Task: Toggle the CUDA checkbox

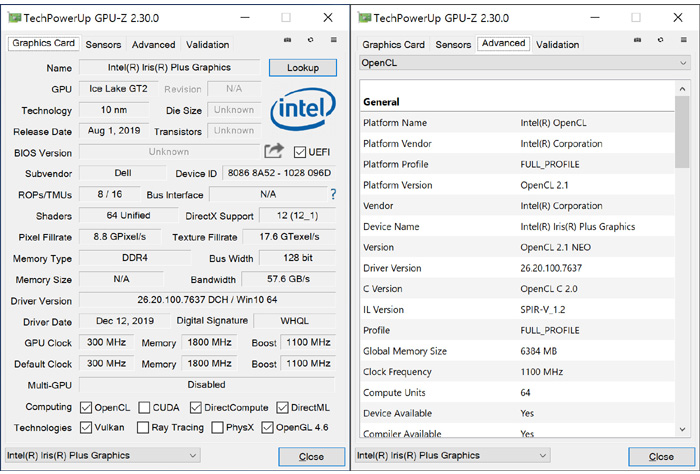Action: pyautogui.click(x=144, y=407)
